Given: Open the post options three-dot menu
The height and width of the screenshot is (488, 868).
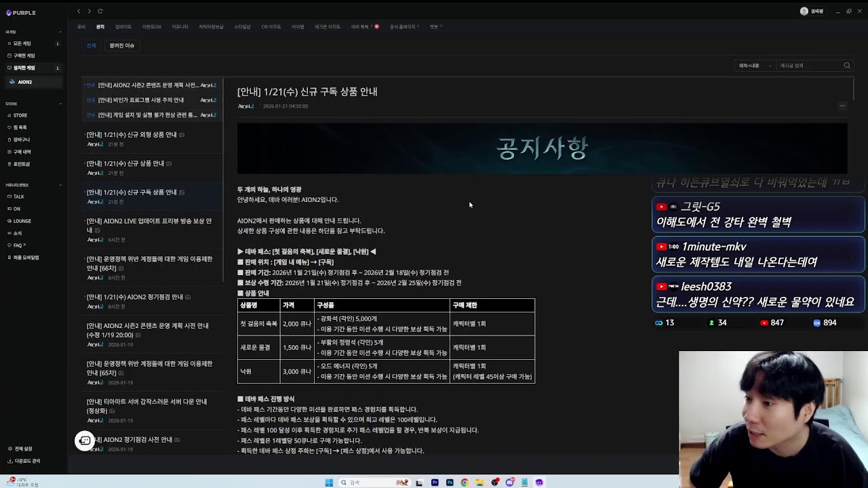Looking at the screenshot, I should [x=842, y=106].
